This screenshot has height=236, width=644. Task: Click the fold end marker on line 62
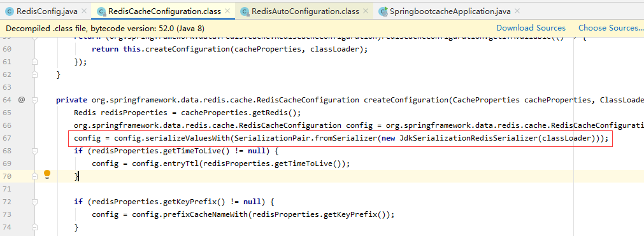click(x=34, y=74)
